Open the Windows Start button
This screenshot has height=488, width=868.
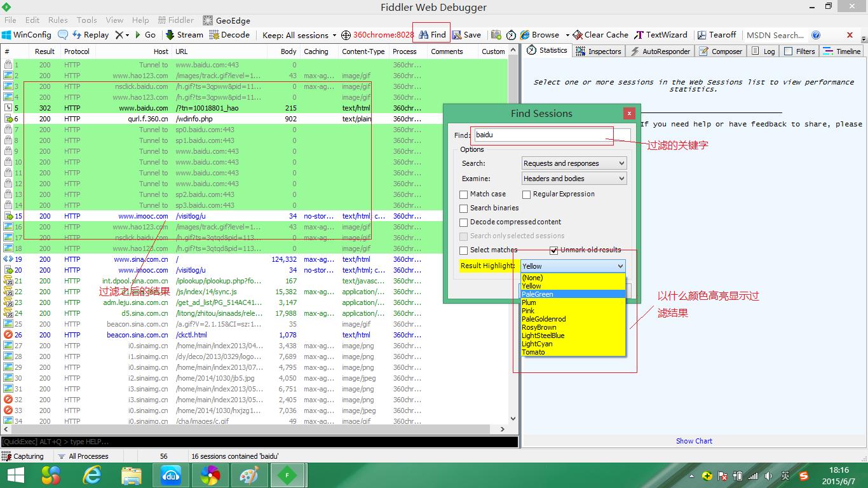(15, 475)
